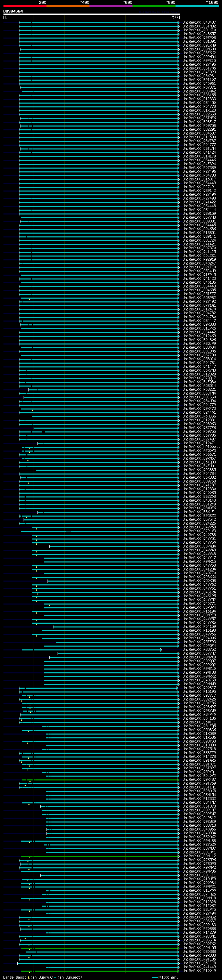Click label UniRef100_P08963
Screen dimensions: 222x980
(x=199, y=424)
